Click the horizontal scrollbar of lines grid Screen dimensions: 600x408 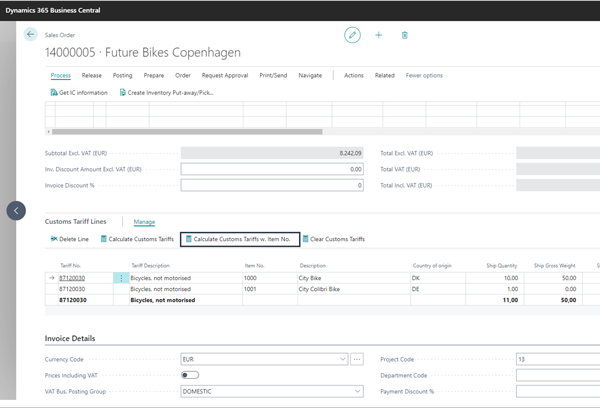click(x=187, y=132)
